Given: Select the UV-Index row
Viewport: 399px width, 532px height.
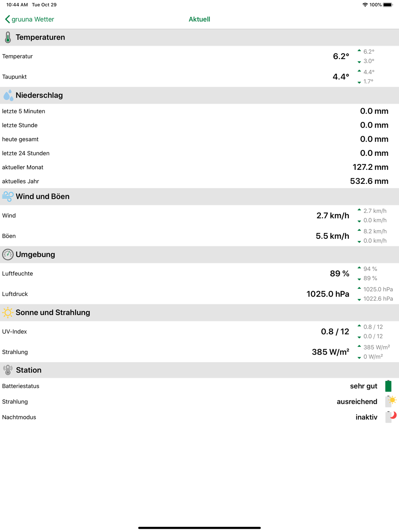Looking at the screenshot, I should [x=199, y=331].
